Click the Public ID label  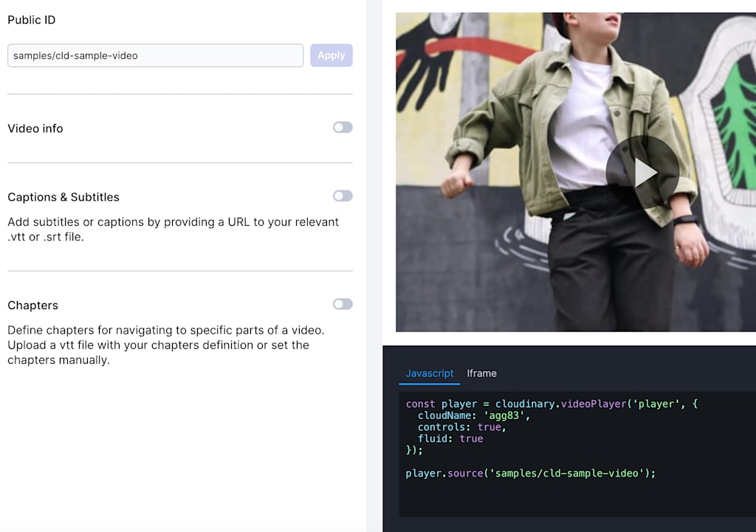31,20
